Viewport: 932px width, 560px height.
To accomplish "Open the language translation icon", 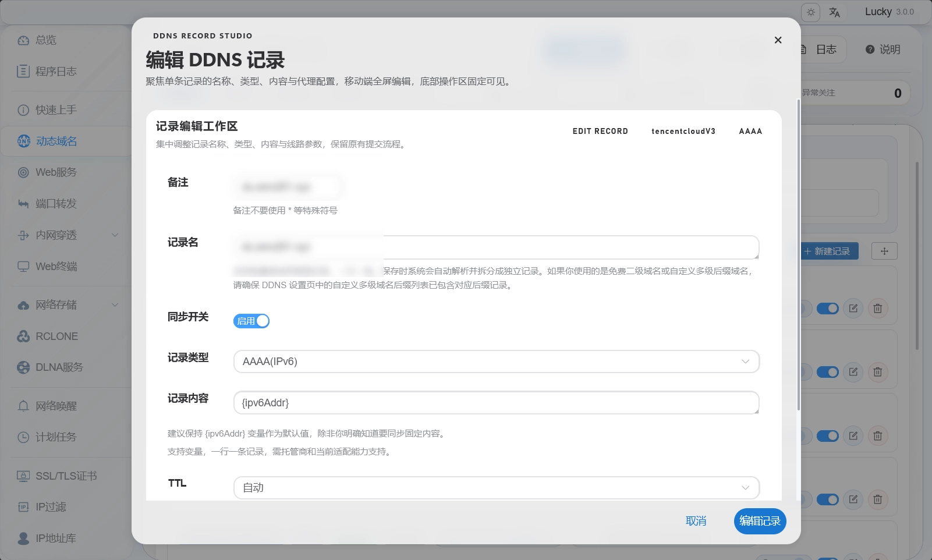I will tap(835, 12).
